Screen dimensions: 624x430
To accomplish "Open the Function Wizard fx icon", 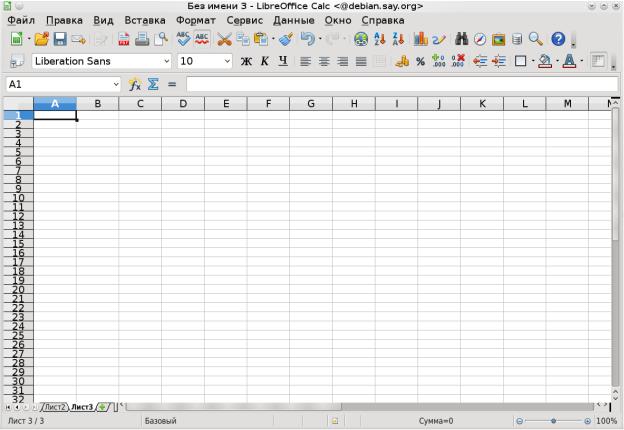I will coord(135,84).
